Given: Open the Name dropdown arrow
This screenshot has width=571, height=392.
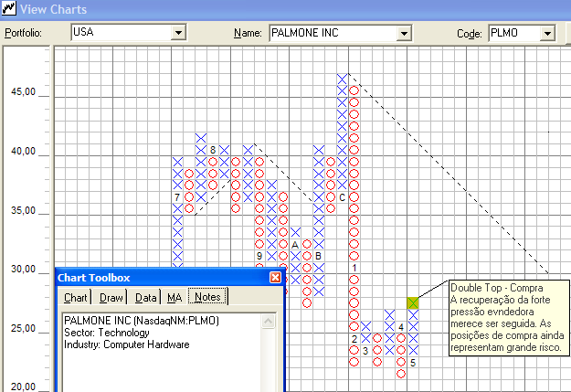Looking at the screenshot, I should (x=404, y=33).
